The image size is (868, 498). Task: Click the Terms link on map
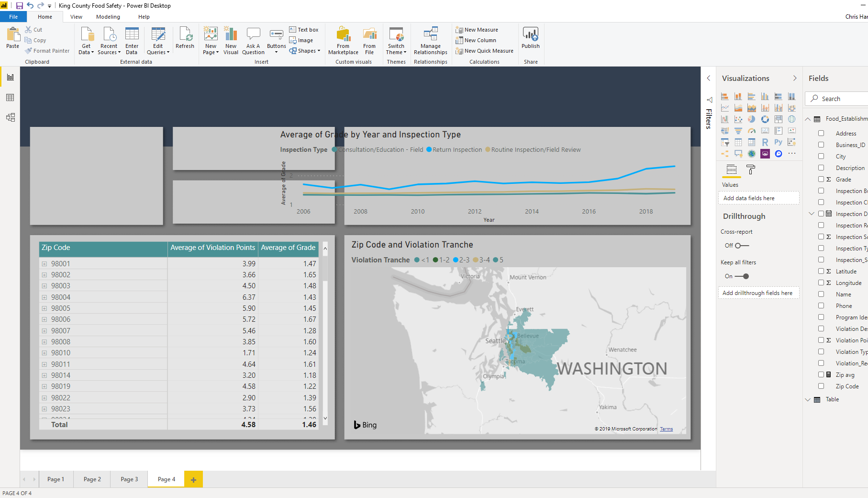coord(666,429)
